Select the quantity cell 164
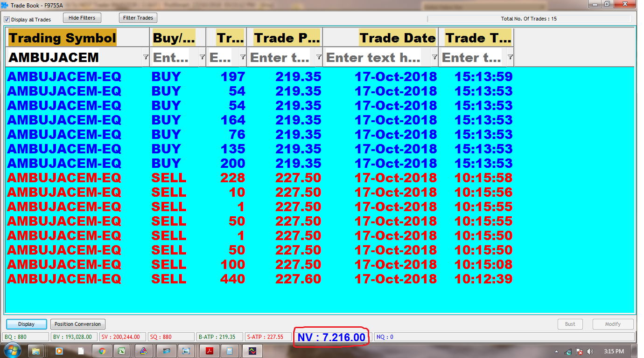This screenshot has width=644, height=358. tap(233, 120)
